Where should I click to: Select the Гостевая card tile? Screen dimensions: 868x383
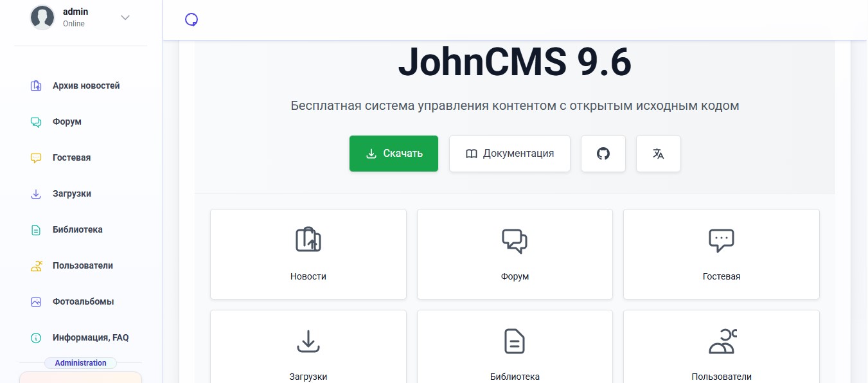[x=721, y=254]
